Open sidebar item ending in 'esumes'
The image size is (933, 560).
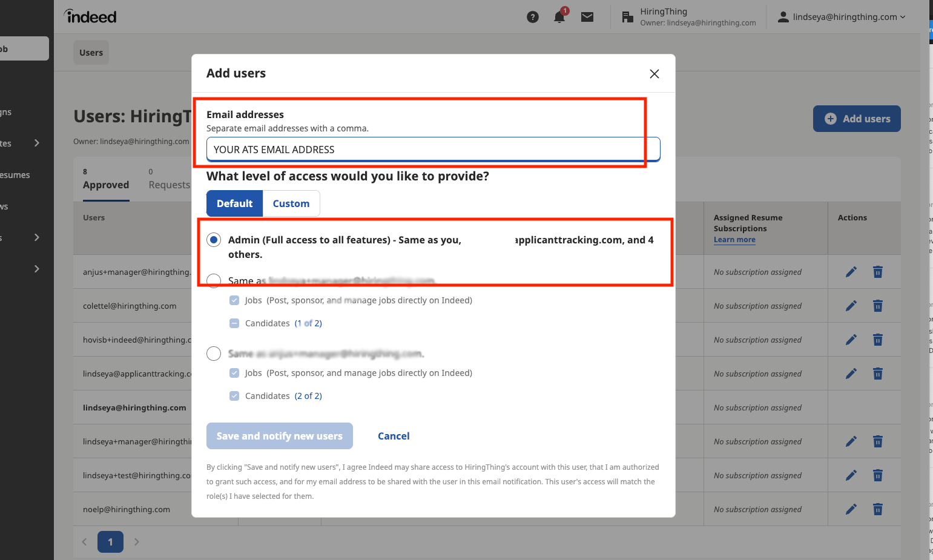[x=15, y=175]
